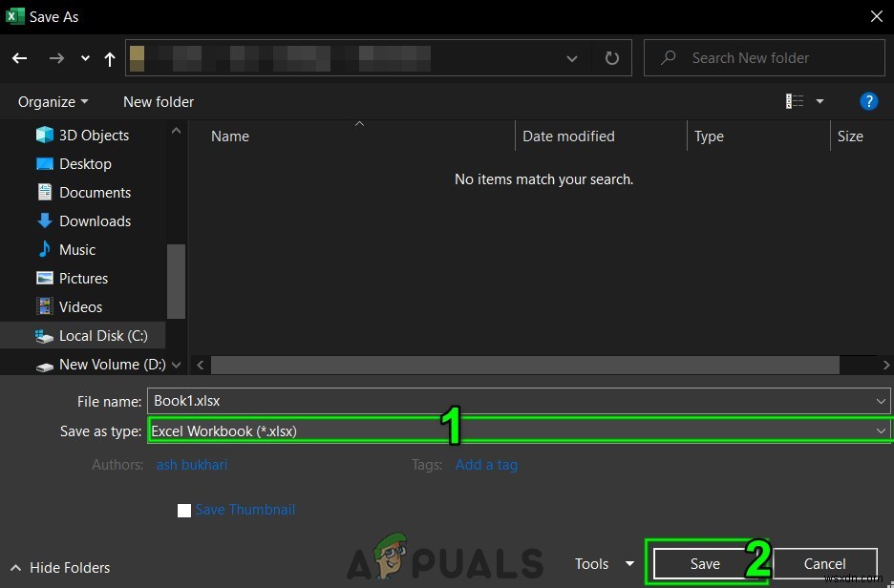Screen dimensions: 894x588
Task: Navigation pane scroll up arrow
Action: click(x=176, y=131)
